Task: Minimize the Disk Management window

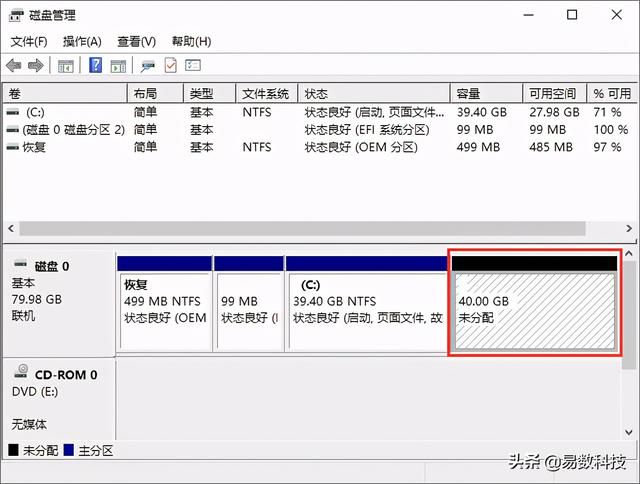Action: (529, 15)
